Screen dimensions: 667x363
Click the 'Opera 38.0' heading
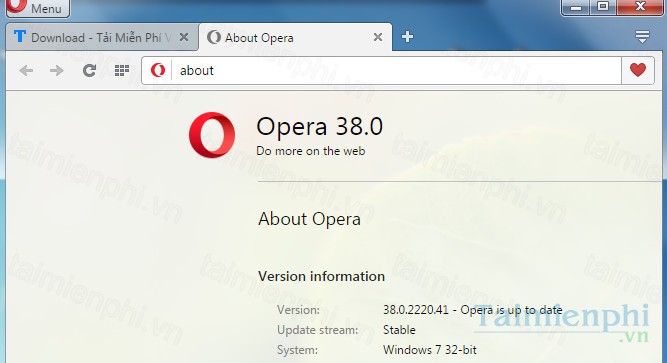click(x=319, y=126)
